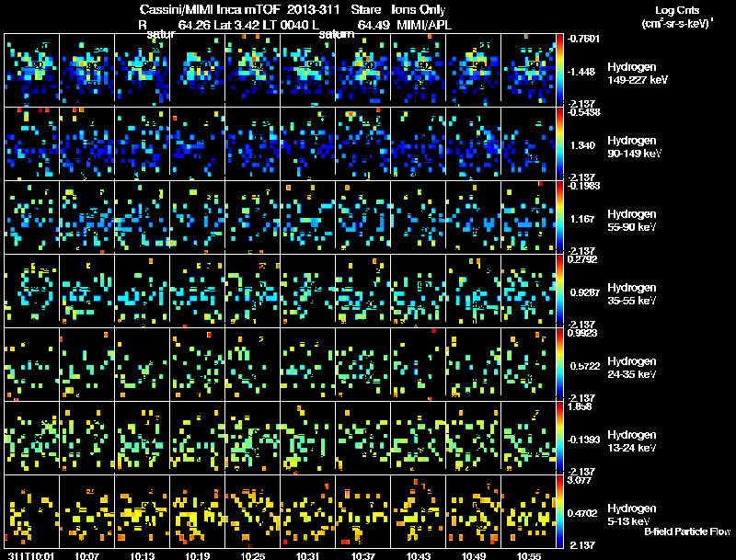The width and height of the screenshot is (736, 560).
Task: Click the '10:37' time axis label
Action: click(x=362, y=555)
